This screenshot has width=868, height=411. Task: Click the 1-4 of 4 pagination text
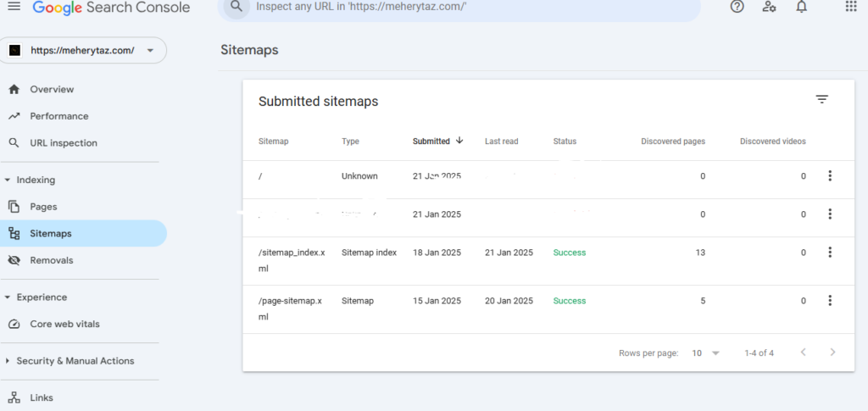click(x=759, y=353)
